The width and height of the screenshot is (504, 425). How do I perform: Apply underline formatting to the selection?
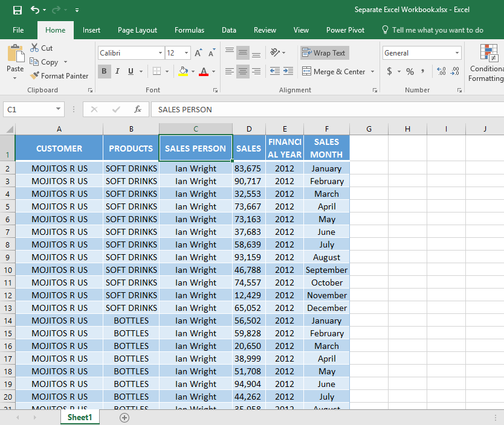click(x=131, y=71)
